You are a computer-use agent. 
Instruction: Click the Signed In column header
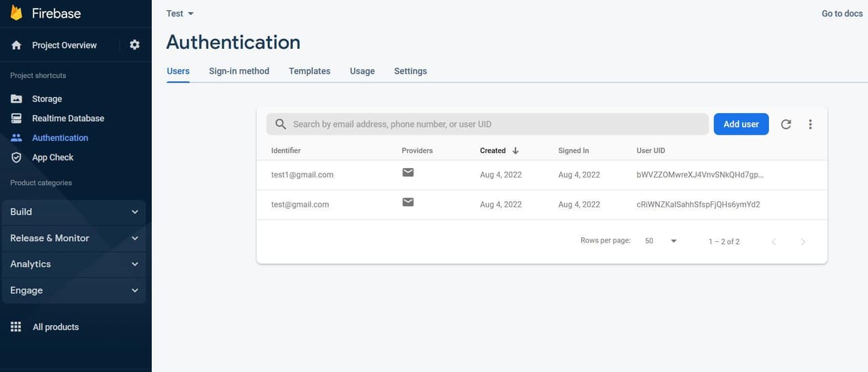coord(574,150)
